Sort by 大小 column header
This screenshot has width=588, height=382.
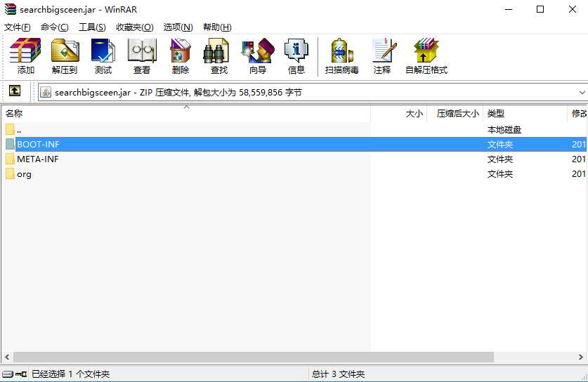[399, 114]
